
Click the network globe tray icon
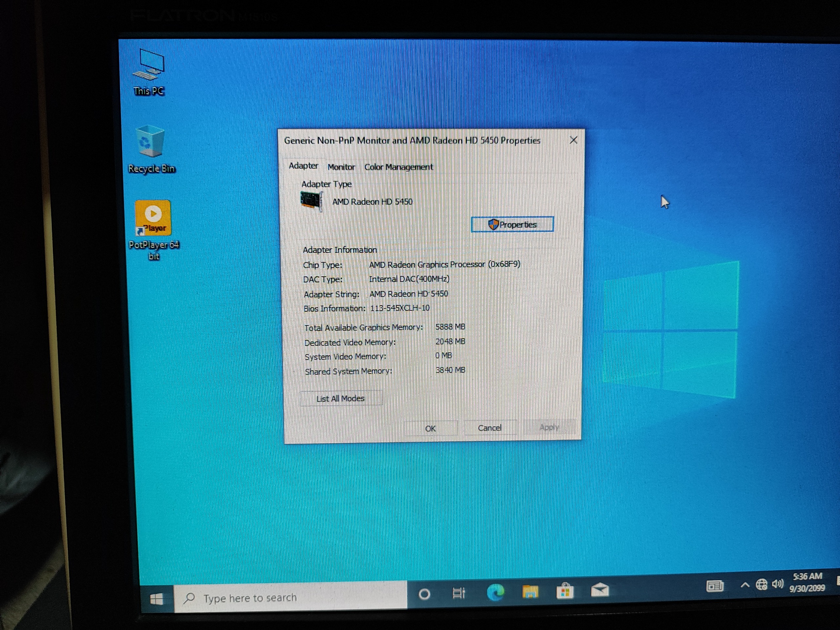click(761, 584)
